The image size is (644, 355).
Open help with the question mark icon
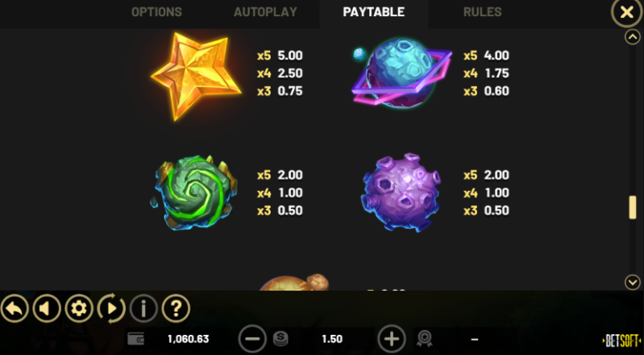[x=176, y=308]
